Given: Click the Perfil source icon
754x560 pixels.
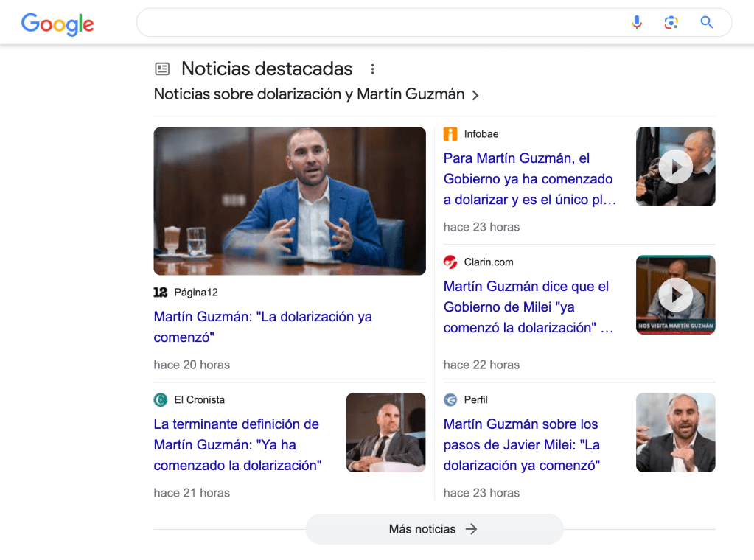Looking at the screenshot, I should (450, 400).
